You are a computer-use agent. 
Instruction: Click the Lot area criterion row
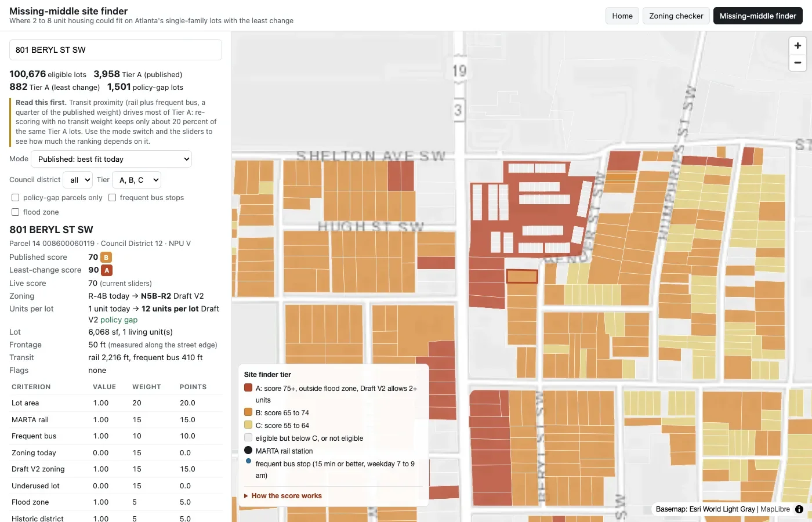coord(116,403)
